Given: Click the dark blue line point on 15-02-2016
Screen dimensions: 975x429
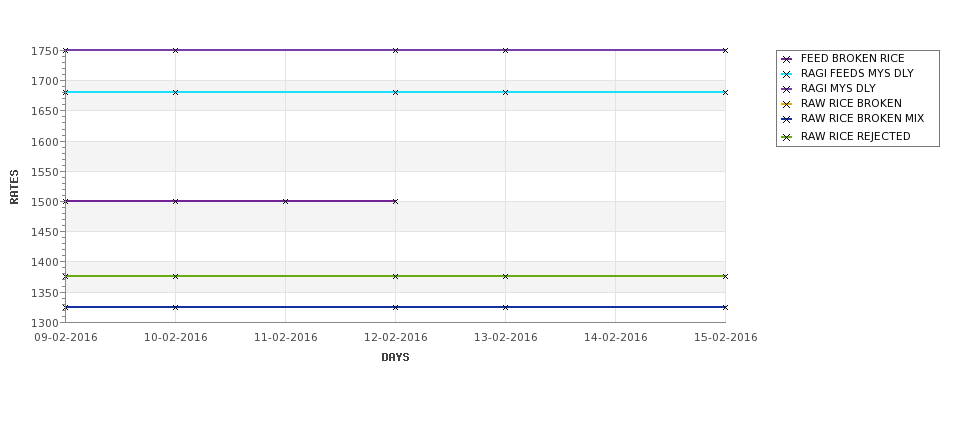Looking at the screenshot, I should pyautogui.click(x=725, y=307).
